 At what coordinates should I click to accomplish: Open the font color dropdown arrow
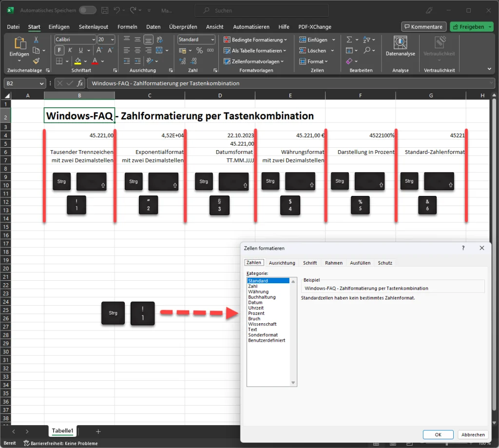102,61
